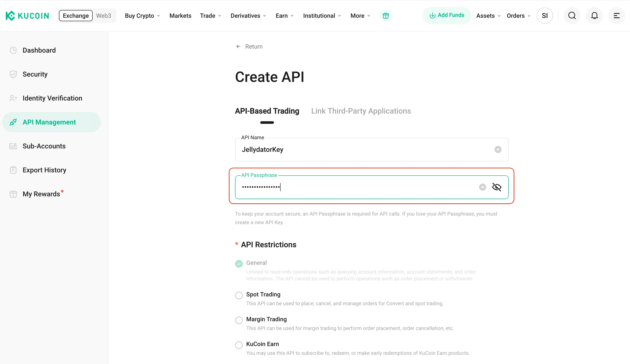Viewport: 630px width, 364px height.
Task: Expand the Trade dropdown
Action: (x=210, y=16)
